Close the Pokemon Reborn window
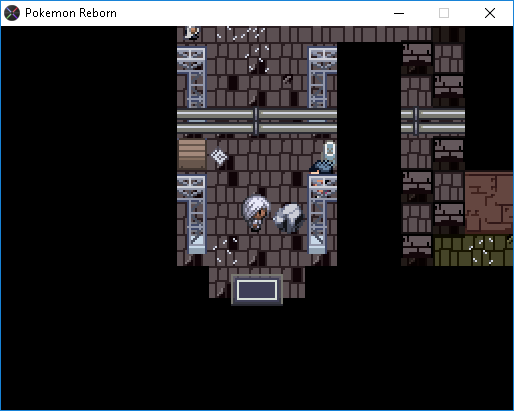Viewport: 514px width, 411px height. 490,13
